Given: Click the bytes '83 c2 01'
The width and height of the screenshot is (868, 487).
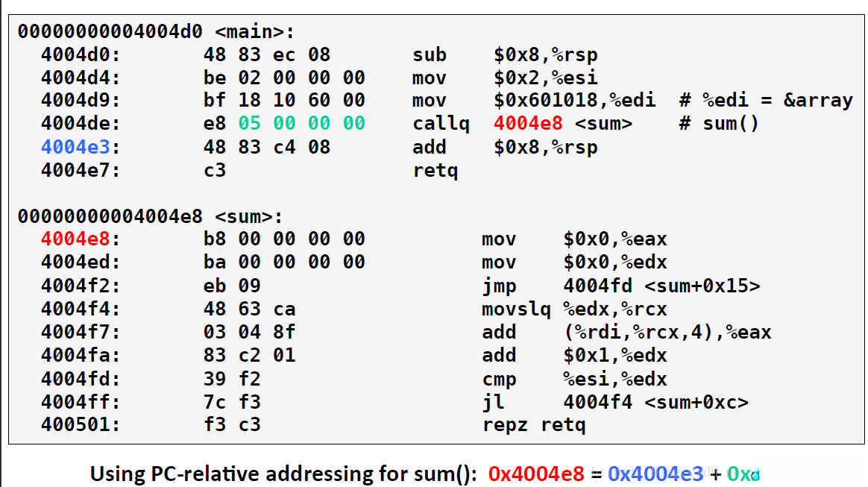Looking at the screenshot, I should [250, 355].
